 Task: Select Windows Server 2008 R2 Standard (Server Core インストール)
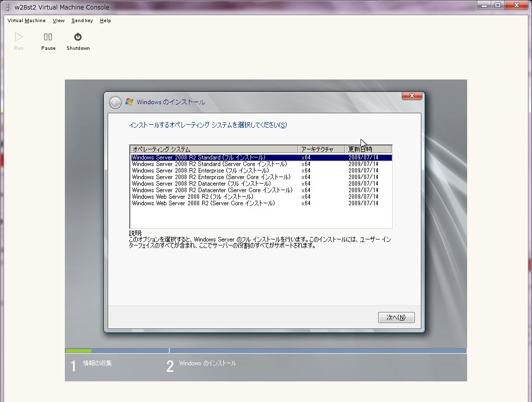[x=261, y=164]
